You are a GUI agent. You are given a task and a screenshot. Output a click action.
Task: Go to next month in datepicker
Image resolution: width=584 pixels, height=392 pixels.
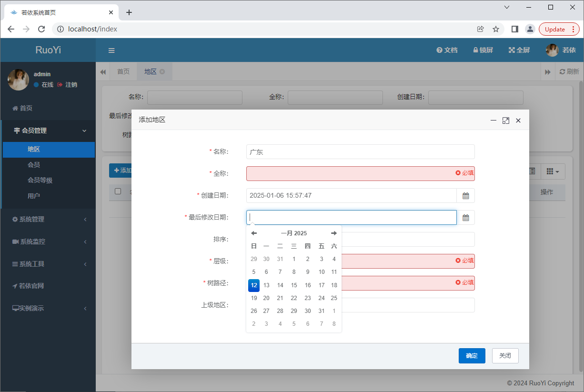334,233
